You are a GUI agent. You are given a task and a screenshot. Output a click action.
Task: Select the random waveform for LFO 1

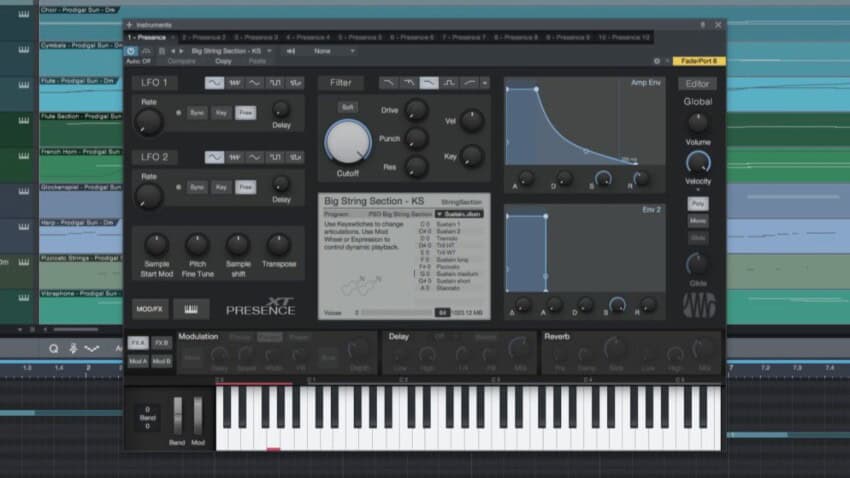pos(295,83)
